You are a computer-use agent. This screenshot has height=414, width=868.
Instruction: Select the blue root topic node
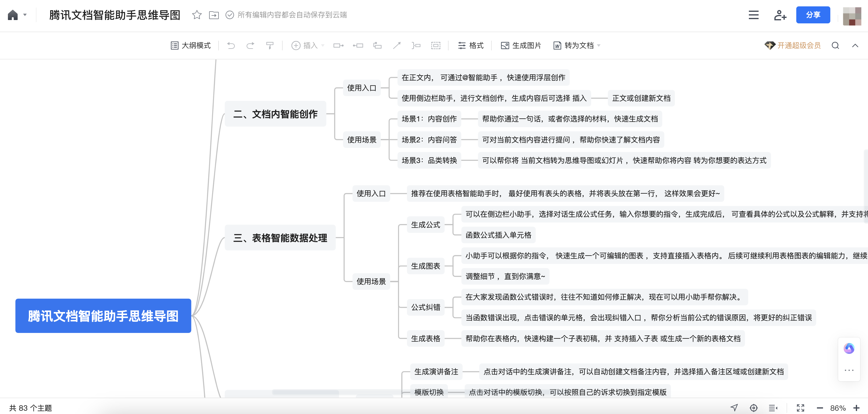103,316
